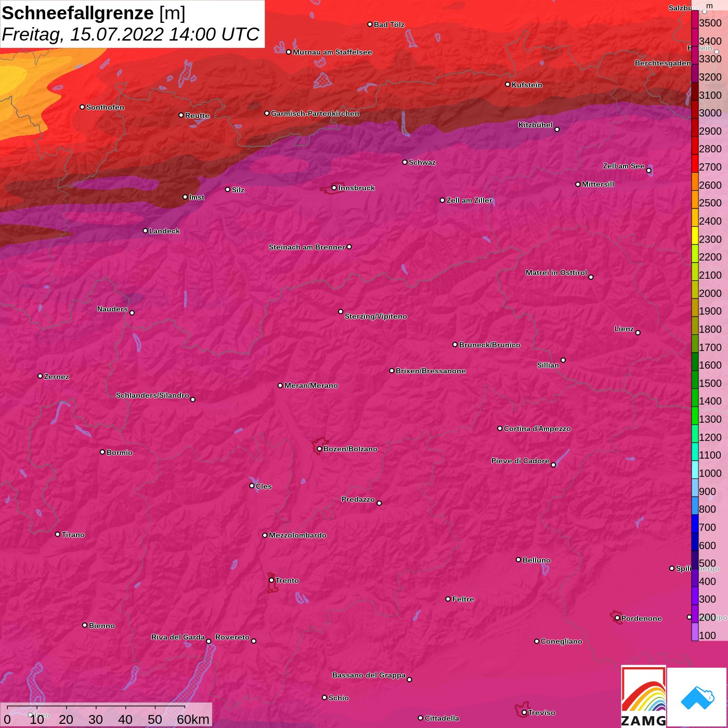728x728 pixels.
Task: Click the Pordenone city marker
Action: click(x=617, y=618)
